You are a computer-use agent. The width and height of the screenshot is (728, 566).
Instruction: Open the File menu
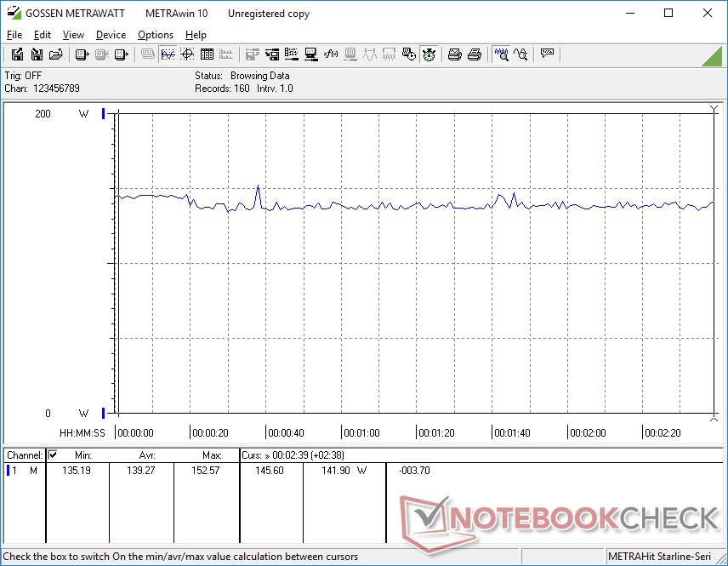coord(14,35)
